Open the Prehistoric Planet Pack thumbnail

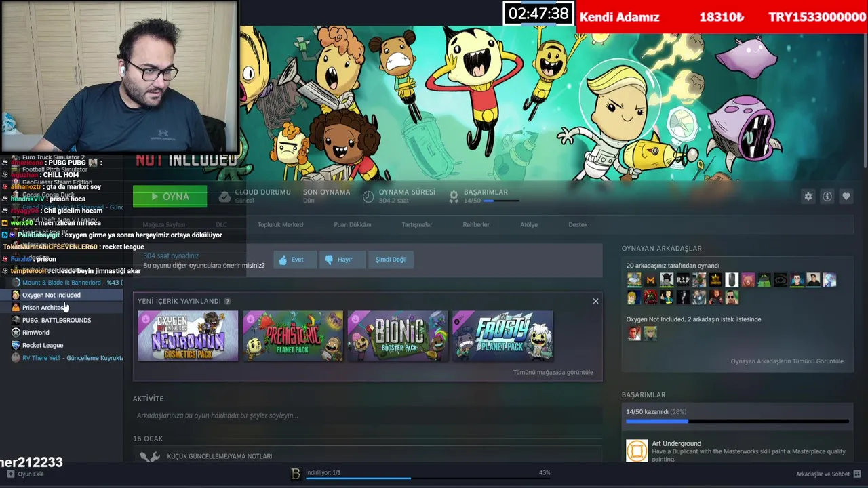tap(293, 336)
